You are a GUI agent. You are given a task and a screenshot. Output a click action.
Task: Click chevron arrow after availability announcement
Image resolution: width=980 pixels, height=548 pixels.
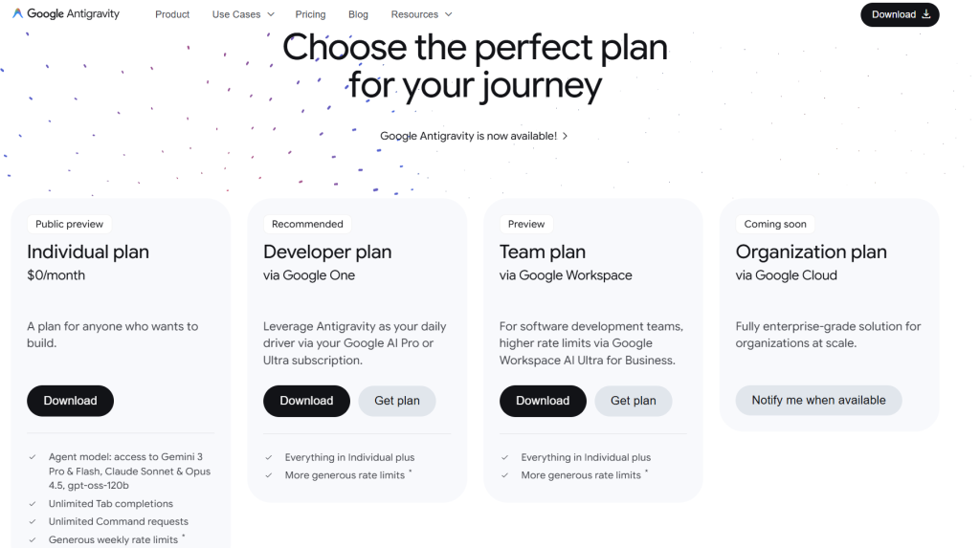coord(566,136)
